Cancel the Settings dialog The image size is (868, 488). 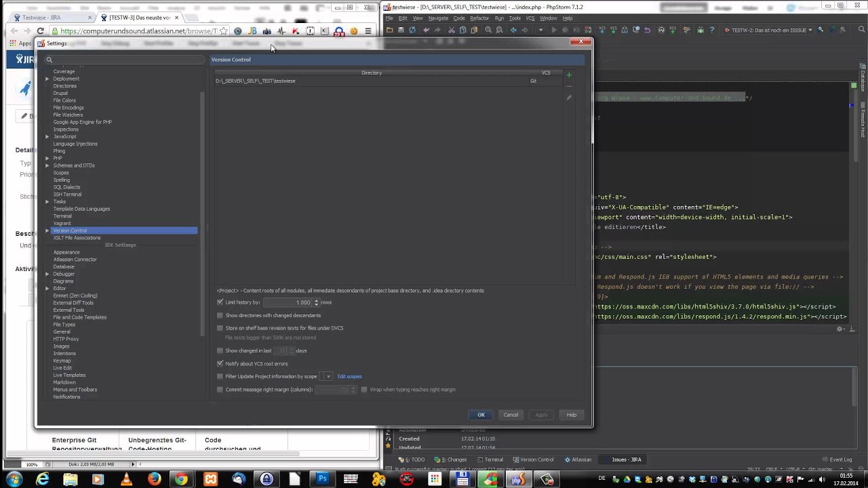[x=511, y=415]
